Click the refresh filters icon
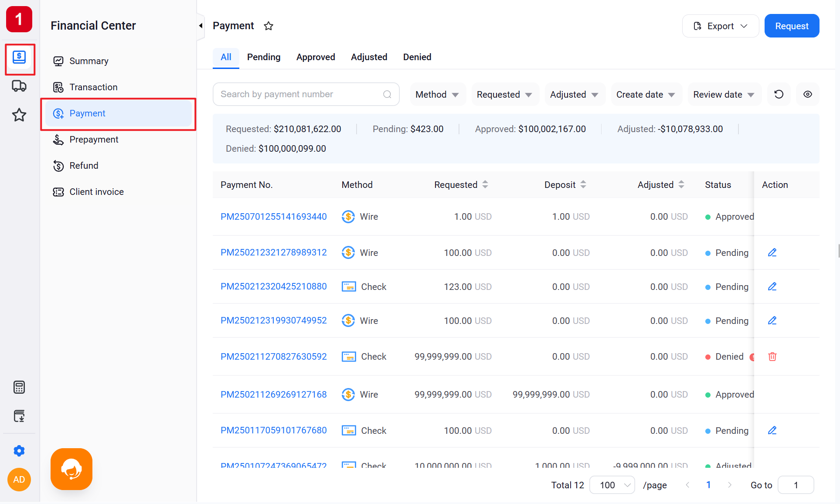This screenshot has height=504, width=840. (779, 94)
